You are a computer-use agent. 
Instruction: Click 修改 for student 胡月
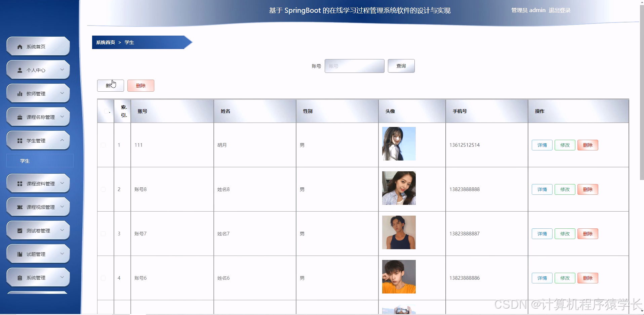565,145
